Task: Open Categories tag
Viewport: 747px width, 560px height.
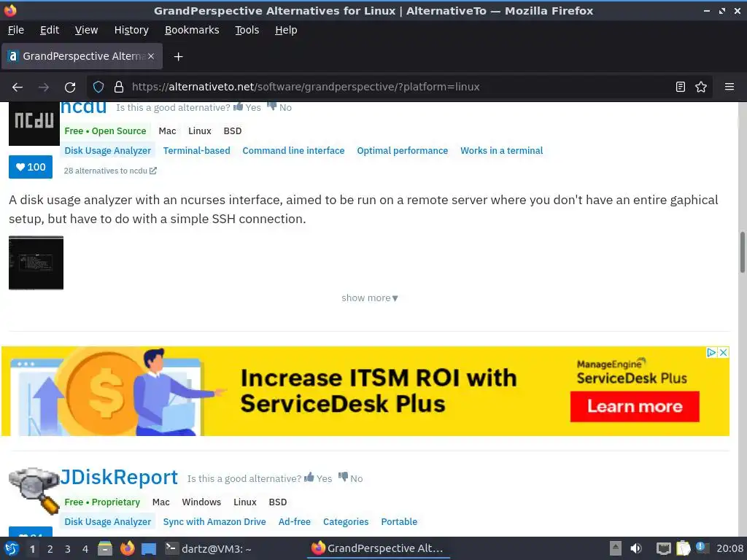Action: click(346, 521)
